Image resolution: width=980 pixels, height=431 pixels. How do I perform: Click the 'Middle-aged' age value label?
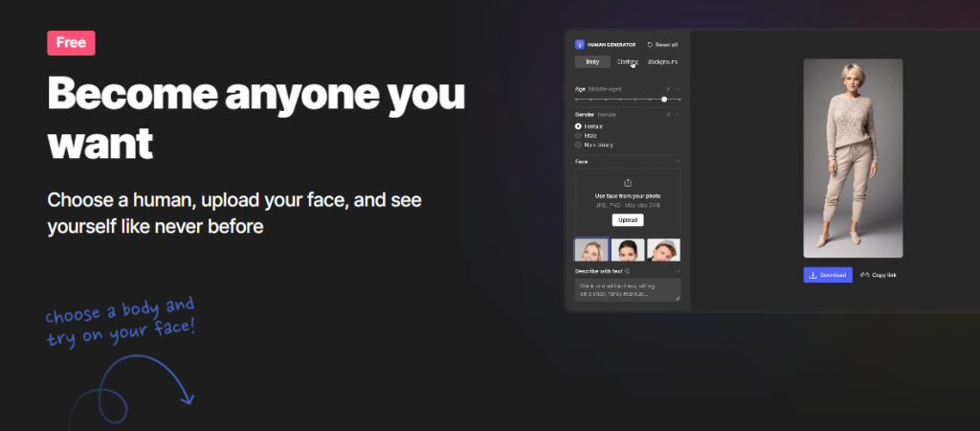tap(605, 89)
